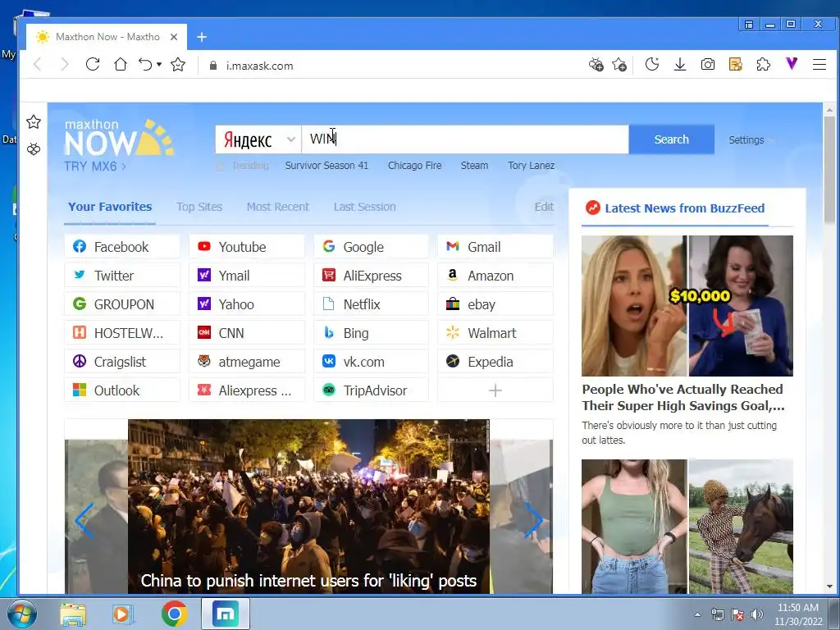
Task: Launch Chrome from the taskbar
Action: point(175,614)
